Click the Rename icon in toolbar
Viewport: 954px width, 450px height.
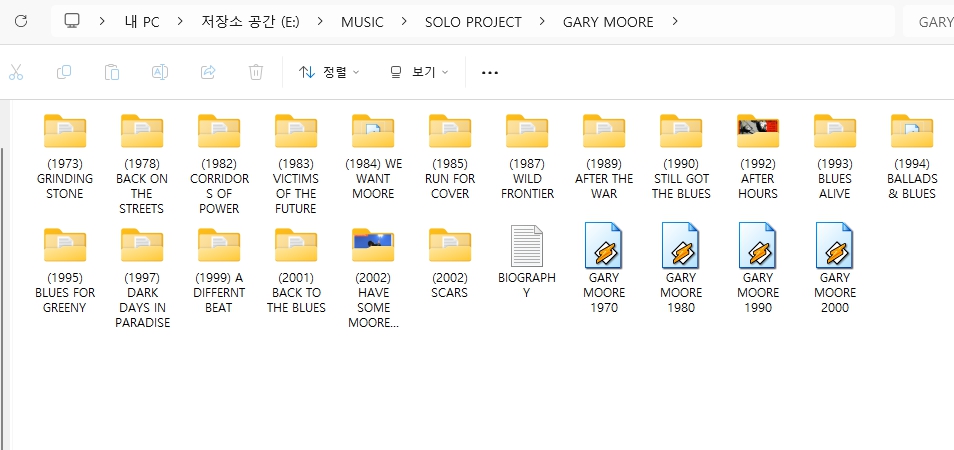[160, 72]
